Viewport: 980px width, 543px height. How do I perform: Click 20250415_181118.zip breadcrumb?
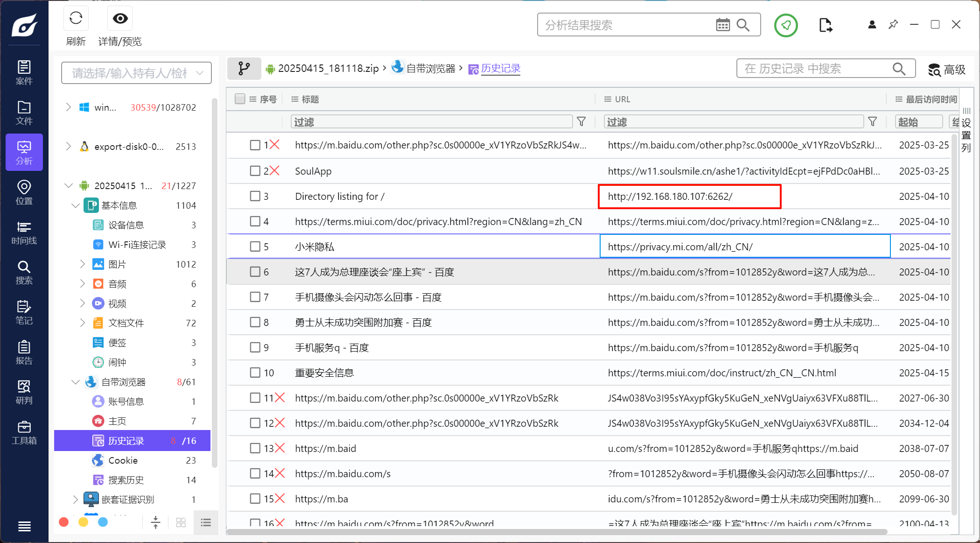[x=329, y=69]
